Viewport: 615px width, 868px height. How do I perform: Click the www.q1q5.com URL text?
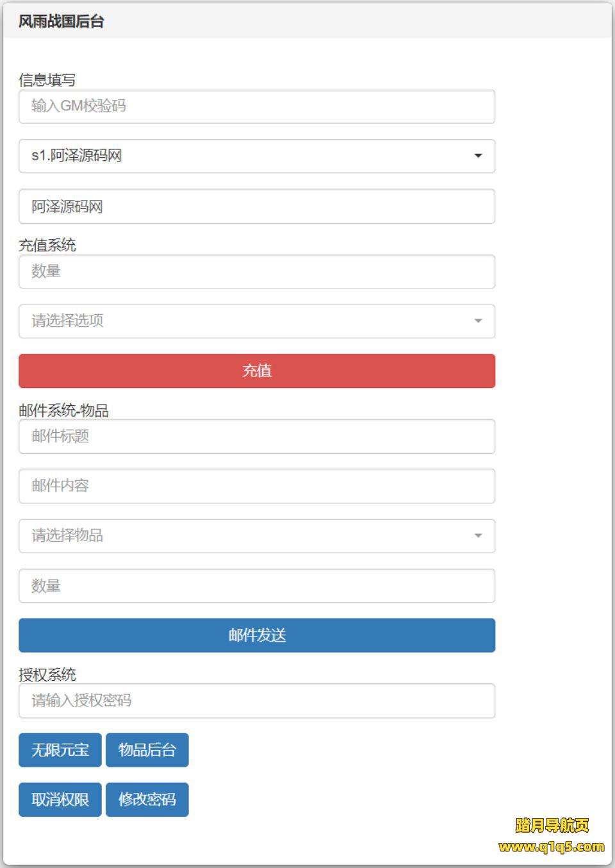point(552,847)
